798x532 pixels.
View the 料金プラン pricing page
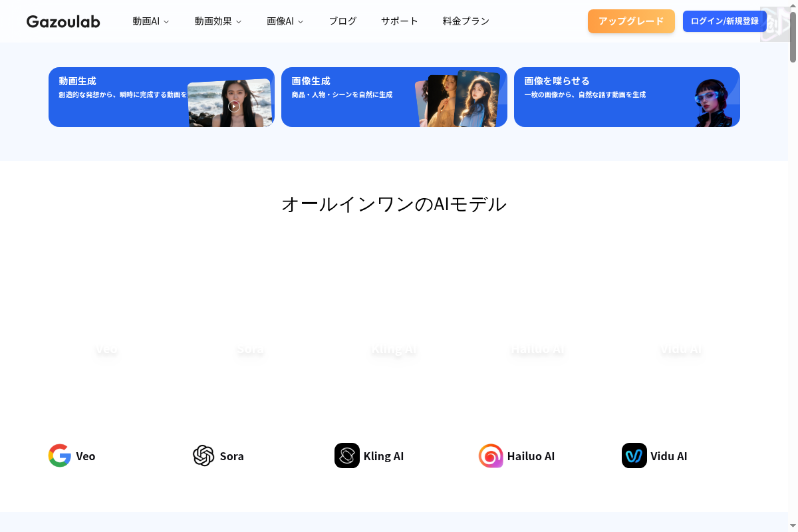point(465,21)
